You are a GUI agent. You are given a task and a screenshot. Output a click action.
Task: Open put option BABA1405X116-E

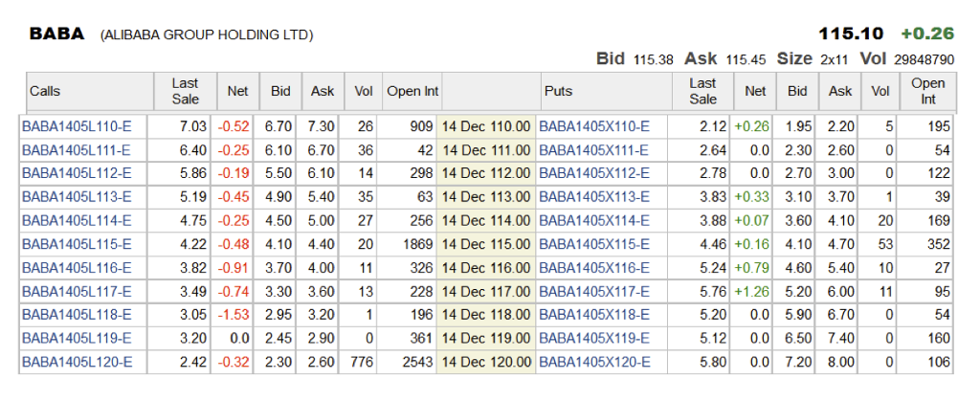[x=594, y=268]
